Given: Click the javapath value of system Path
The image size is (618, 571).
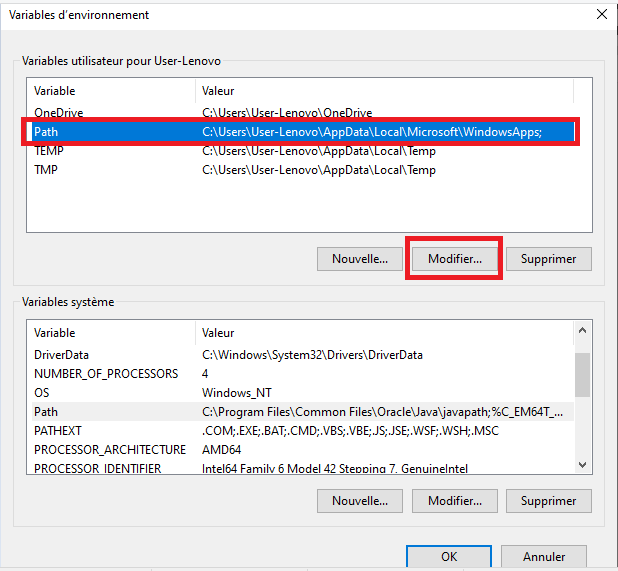Looking at the screenshot, I should point(382,412).
